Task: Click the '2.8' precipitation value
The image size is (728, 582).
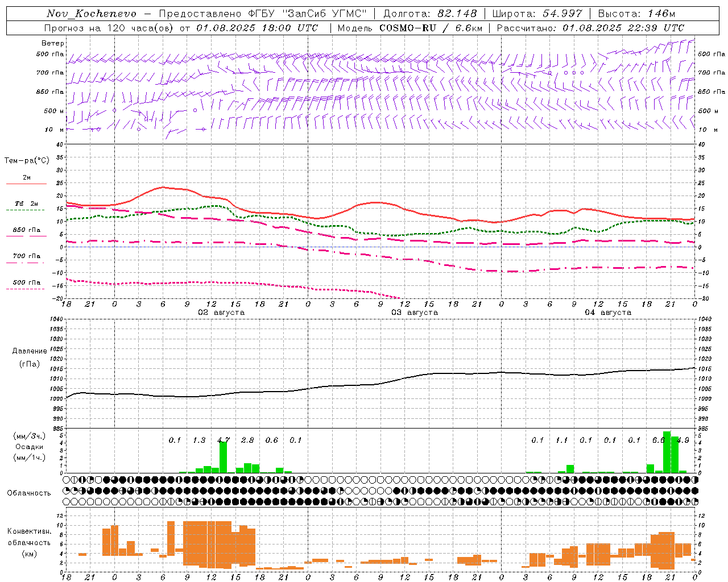Action: [247, 440]
